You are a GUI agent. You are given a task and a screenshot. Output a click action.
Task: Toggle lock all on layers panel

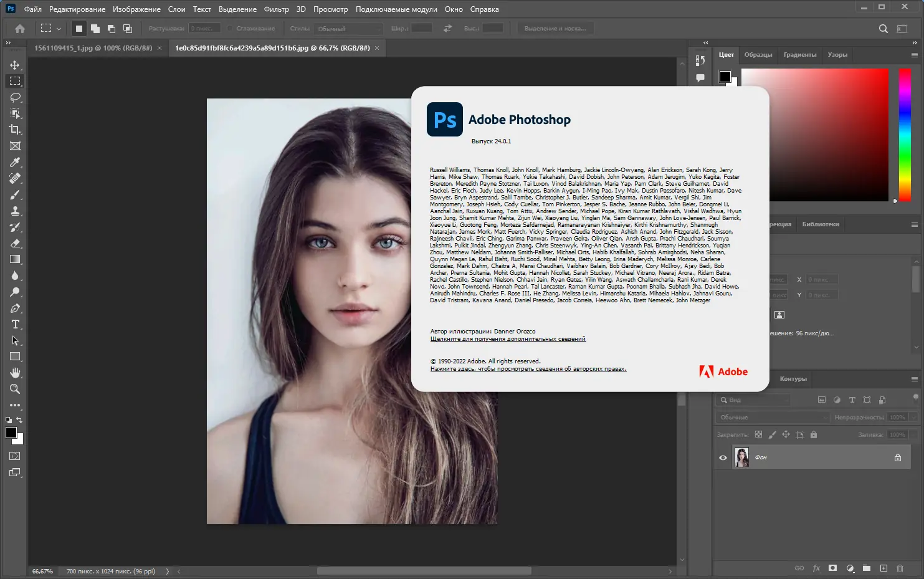click(814, 434)
